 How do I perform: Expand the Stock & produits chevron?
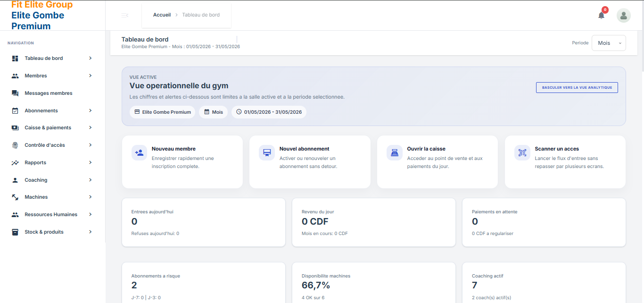[90, 232]
